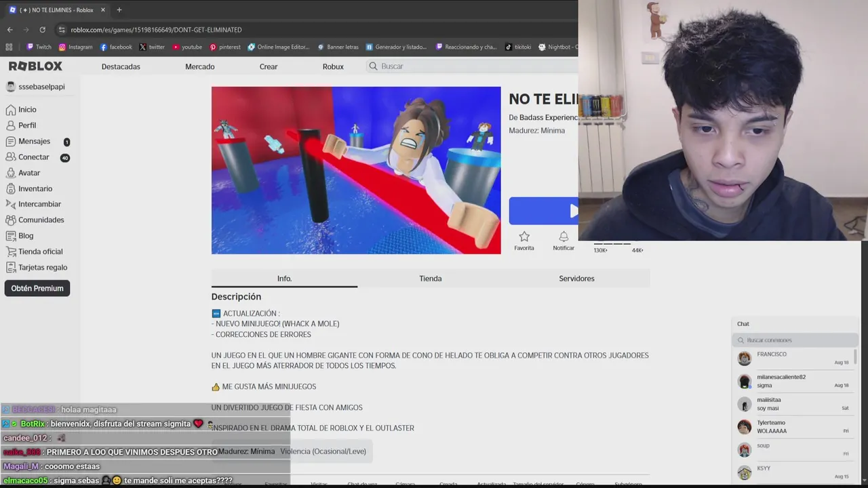
Task: Open the FRANCISCO chat conversation
Action: pyautogui.click(x=794, y=359)
